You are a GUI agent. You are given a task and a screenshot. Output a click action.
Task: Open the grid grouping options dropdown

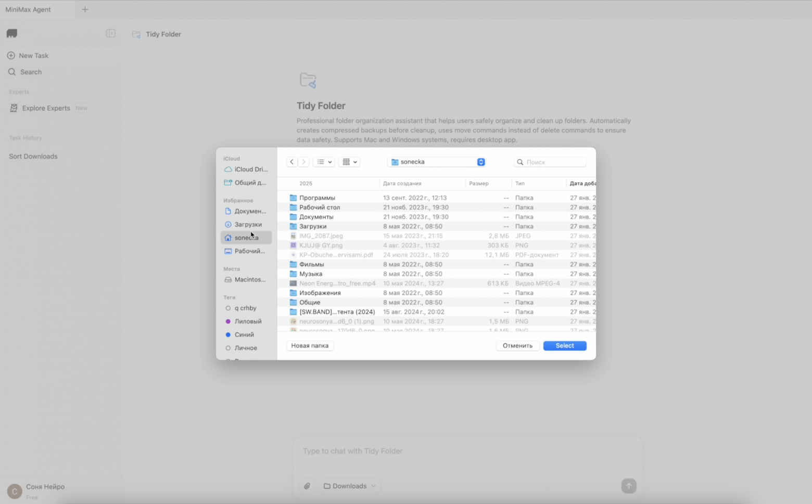coord(349,162)
